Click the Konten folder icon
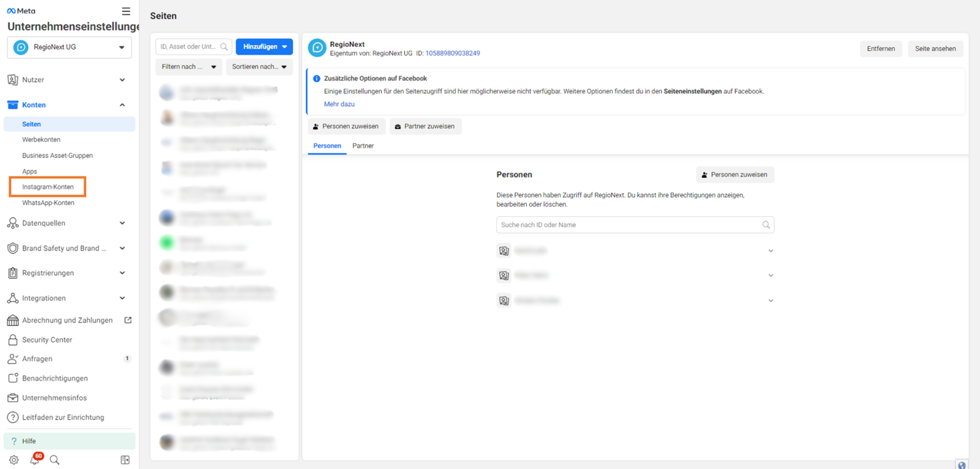 13,105
